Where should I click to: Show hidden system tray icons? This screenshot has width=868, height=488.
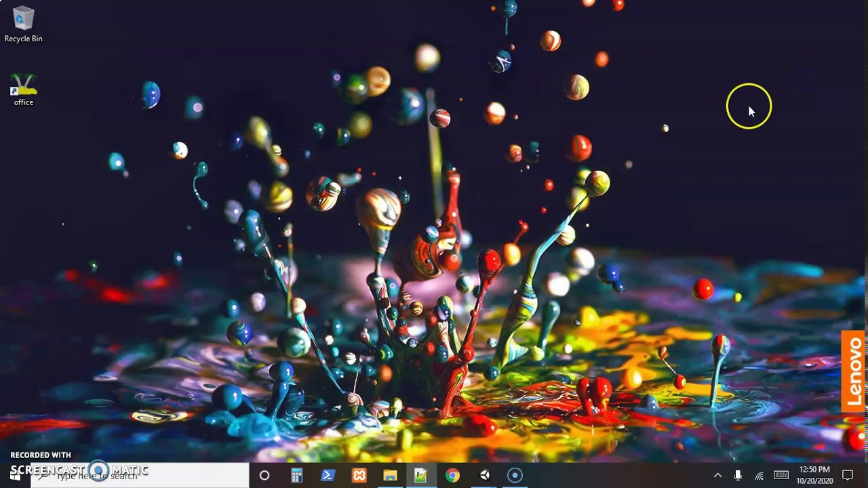(717, 475)
